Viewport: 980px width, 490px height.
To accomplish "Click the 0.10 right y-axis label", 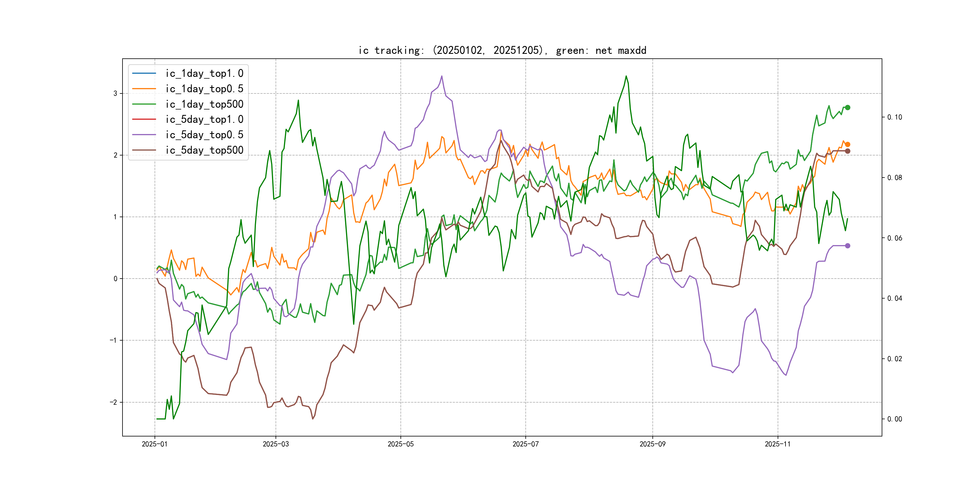I will pyautogui.click(x=894, y=117).
